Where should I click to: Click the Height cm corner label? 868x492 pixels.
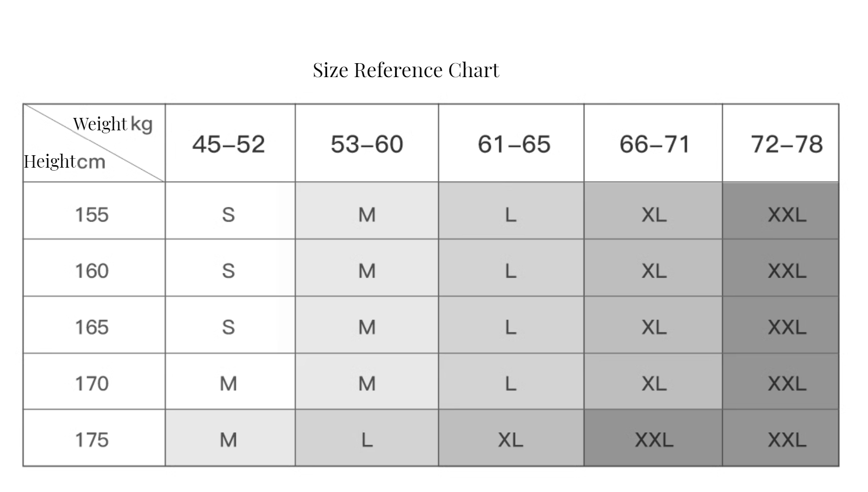[64, 161]
